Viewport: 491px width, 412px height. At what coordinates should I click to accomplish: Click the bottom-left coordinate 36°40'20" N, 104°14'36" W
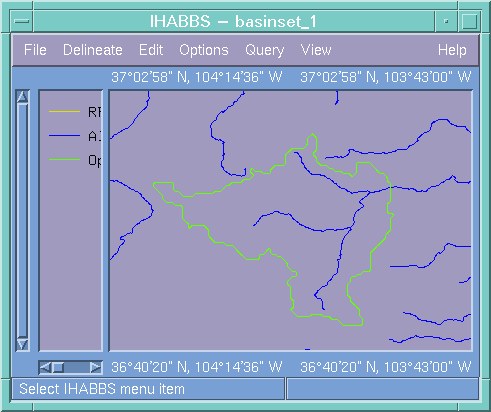click(197, 367)
